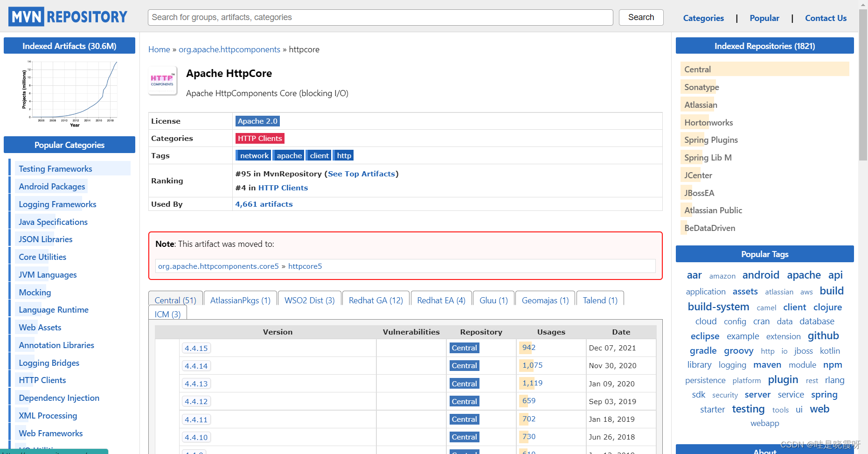This screenshot has height=454, width=868.
Task: Select the android popular tag
Action: (x=761, y=275)
